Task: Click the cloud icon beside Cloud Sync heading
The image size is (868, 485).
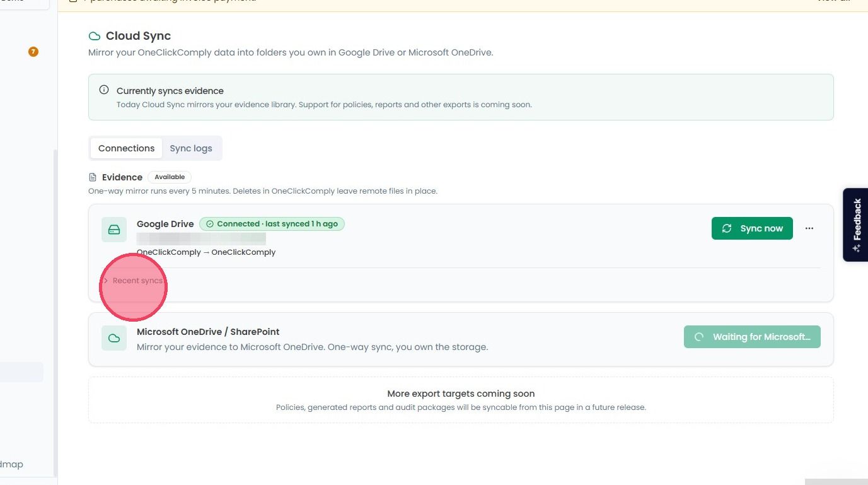Action: coord(95,36)
